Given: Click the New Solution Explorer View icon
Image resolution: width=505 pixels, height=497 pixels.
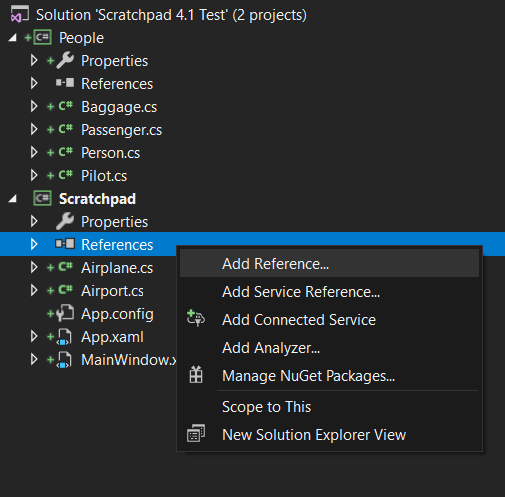Looking at the screenshot, I should coord(196,433).
